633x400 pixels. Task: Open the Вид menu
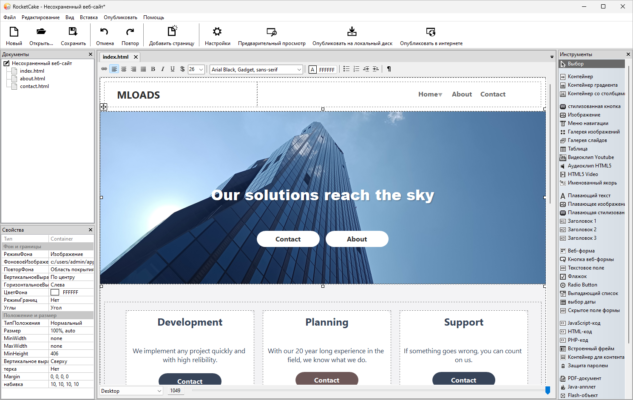pos(70,17)
